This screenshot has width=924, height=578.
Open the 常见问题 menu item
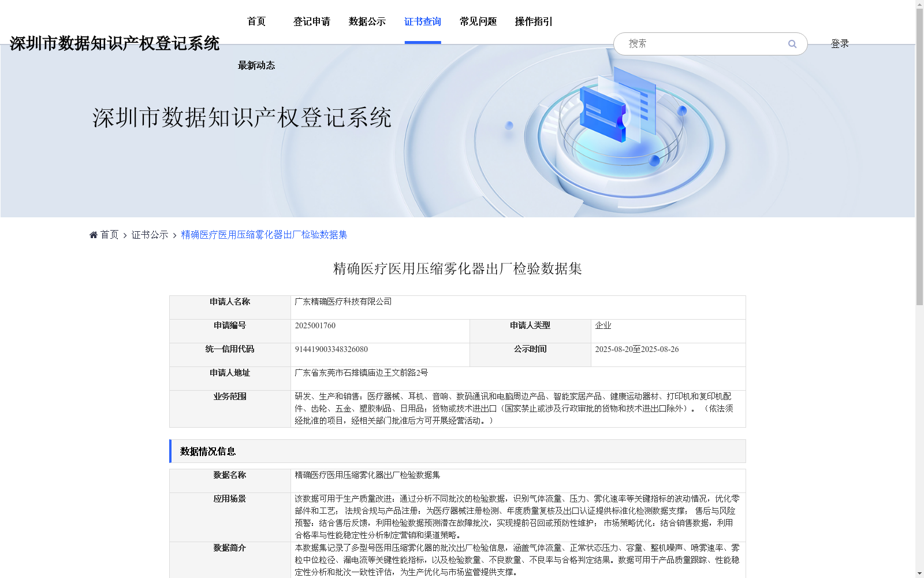coord(478,21)
